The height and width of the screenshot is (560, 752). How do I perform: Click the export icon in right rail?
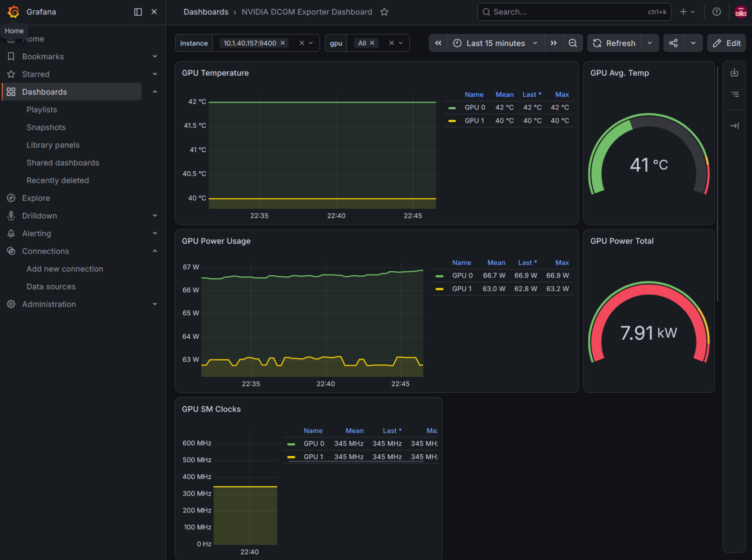(x=735, y=73)
